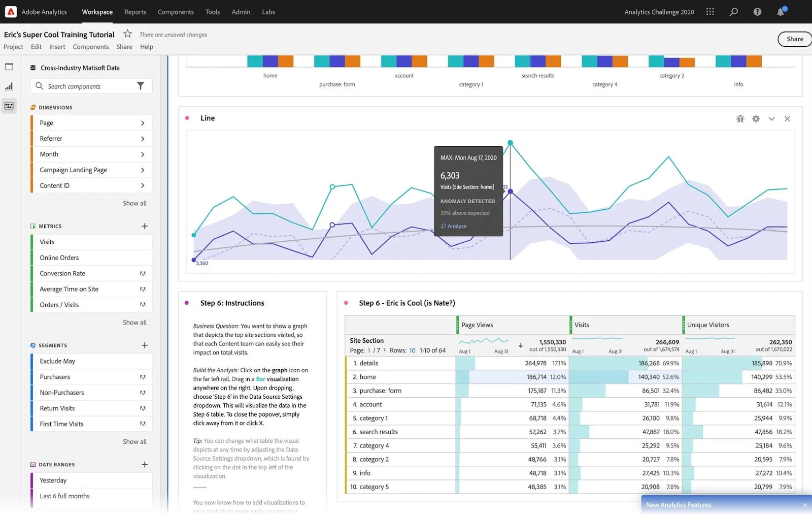Click the Adobe Analytics logo
Screen dimensions: 812x515
[x=11, y=11]
